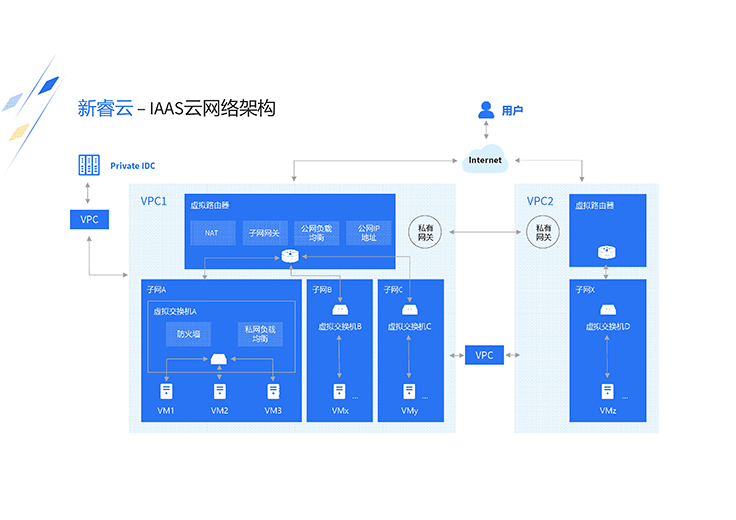This screenshot has height=520, width=736.
Task: Click the IAAS云网络架构 heading
Action: pyautogui.click(x=213, y=108)
